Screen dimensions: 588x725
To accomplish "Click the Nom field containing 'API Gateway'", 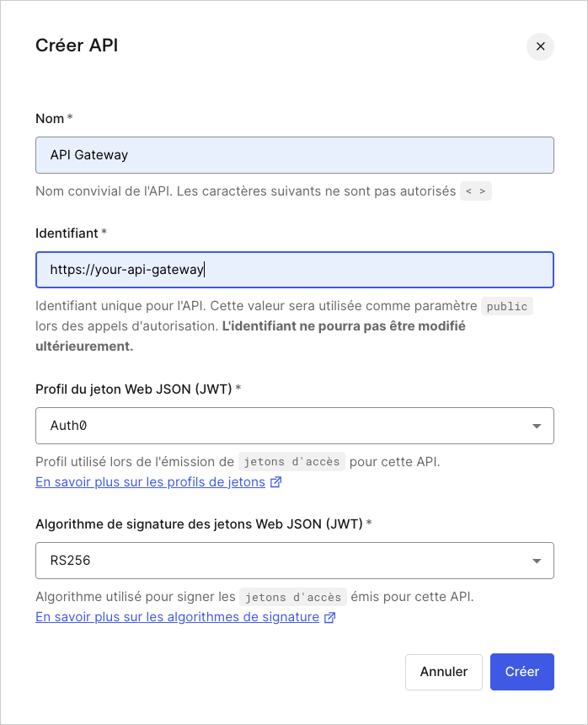I will click(294, 155).
